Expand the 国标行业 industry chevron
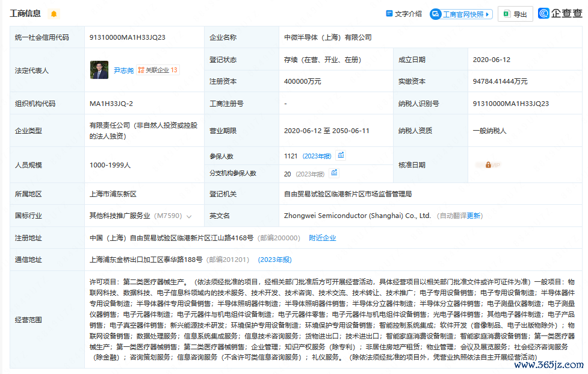The image size is (588, 374). tap(189, 216)
